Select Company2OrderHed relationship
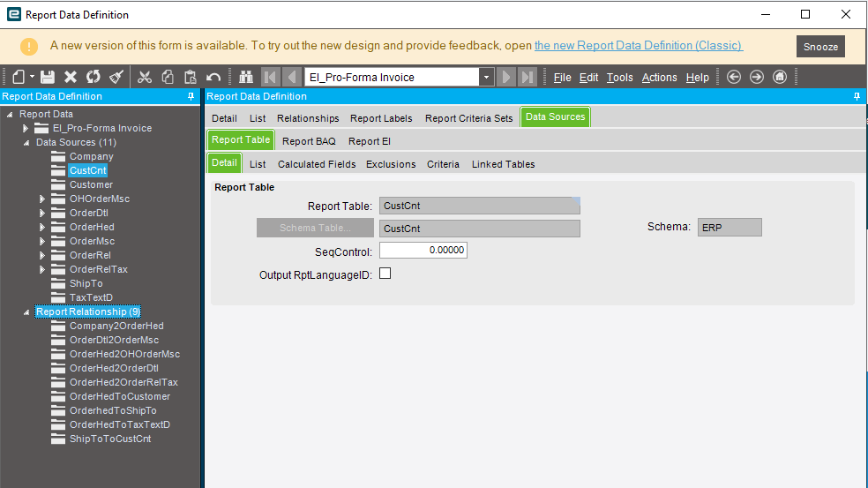This screenshot has width=868, height=488. (116, 326)
